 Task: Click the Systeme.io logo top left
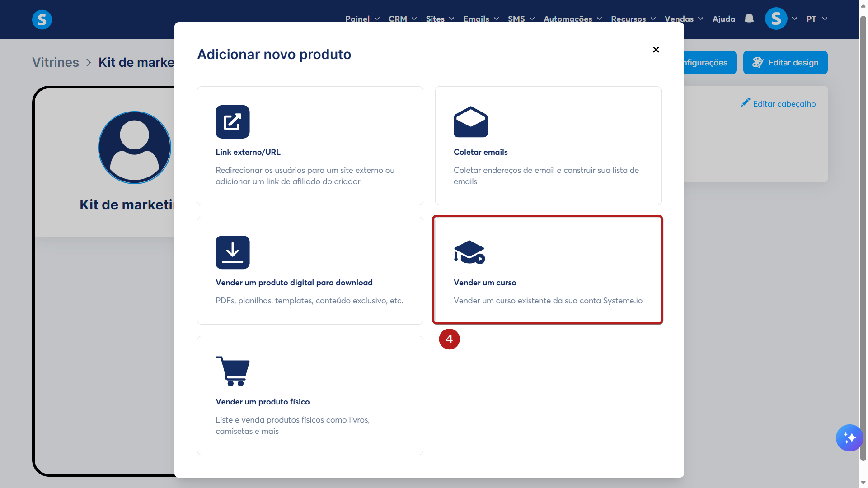[x=42, y=20]
